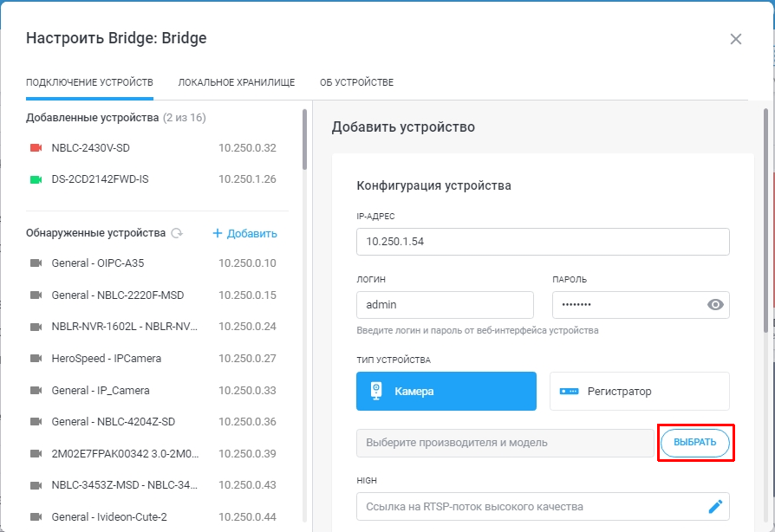Select General - IP_Camera device
This screenshot has height=532, width=775.
[153, 390]
